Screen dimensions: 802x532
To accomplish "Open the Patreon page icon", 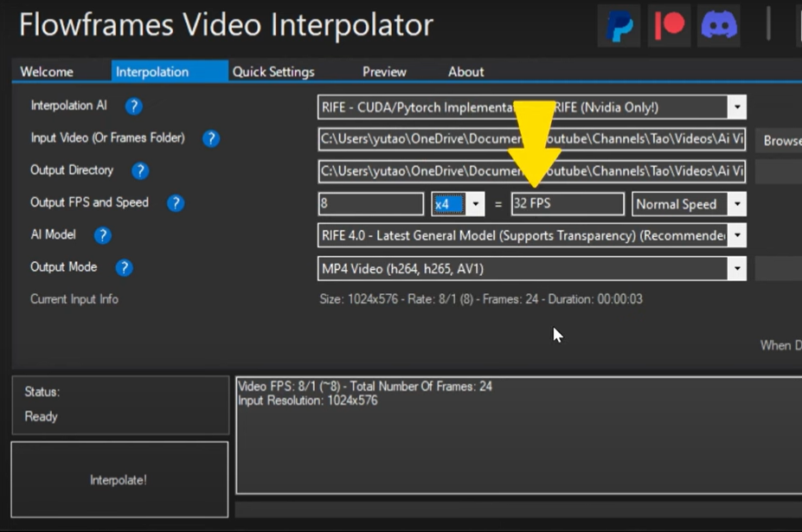I will (669, 25).
